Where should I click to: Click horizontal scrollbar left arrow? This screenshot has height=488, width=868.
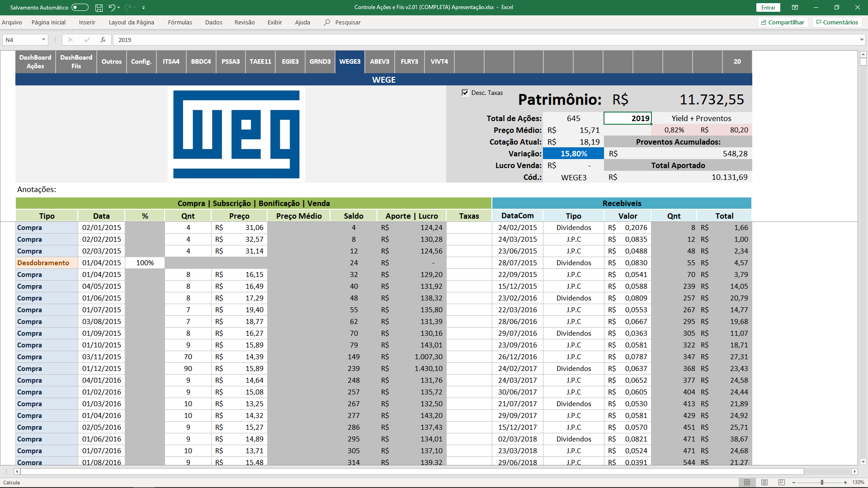17,471
